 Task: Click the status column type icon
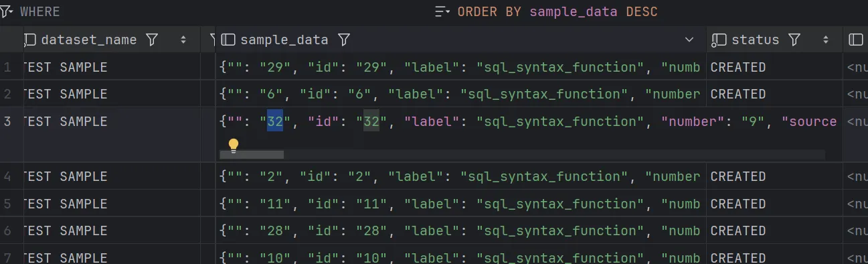pos(719,40)
